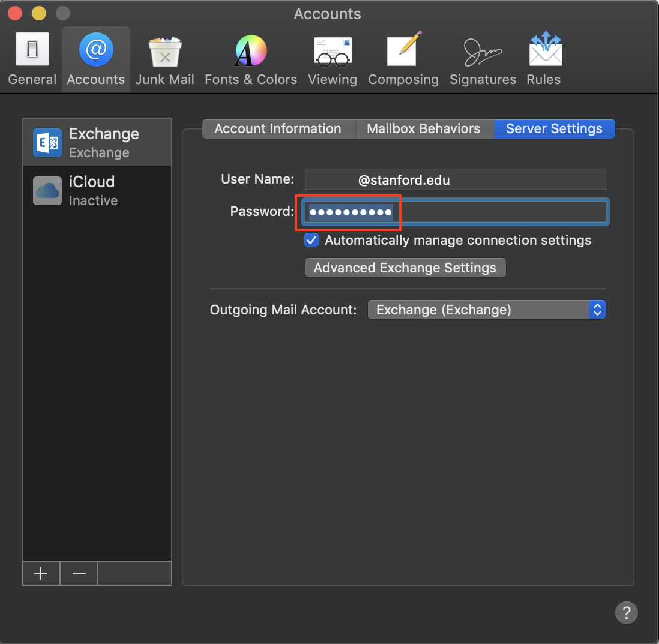Uncheck Automatically manage connection settings
The height and width of the screenshot is (644, 659).
point(311,241)
